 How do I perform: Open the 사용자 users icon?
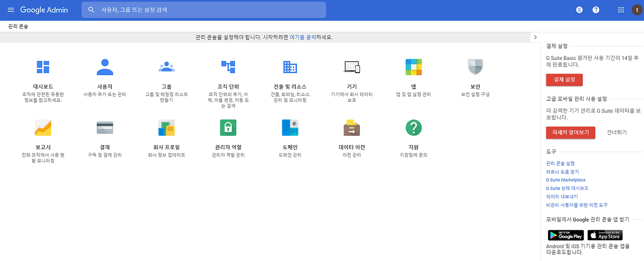tap(105, 67)
